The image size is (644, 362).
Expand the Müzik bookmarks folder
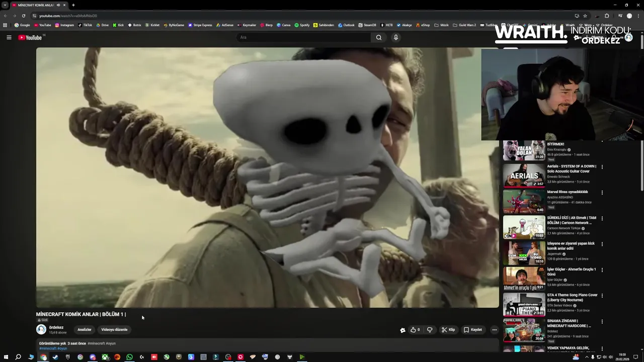(x=441, y=25)
